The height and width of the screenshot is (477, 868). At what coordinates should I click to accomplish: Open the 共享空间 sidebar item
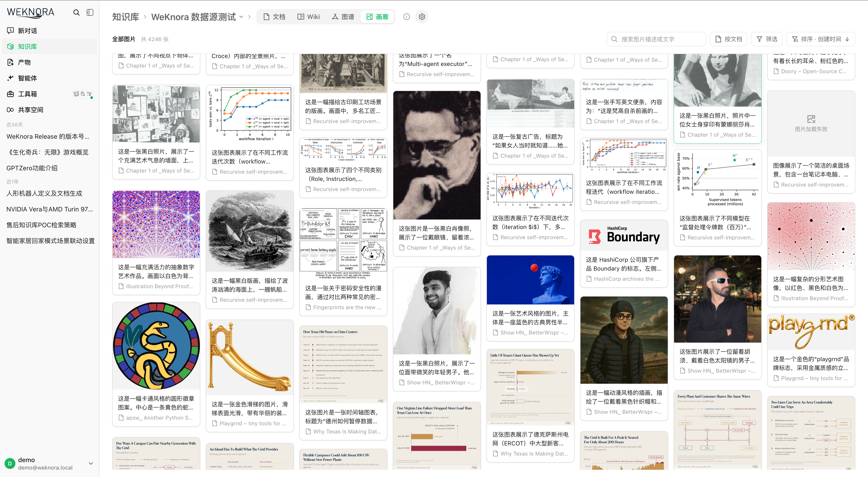[50, 110]
